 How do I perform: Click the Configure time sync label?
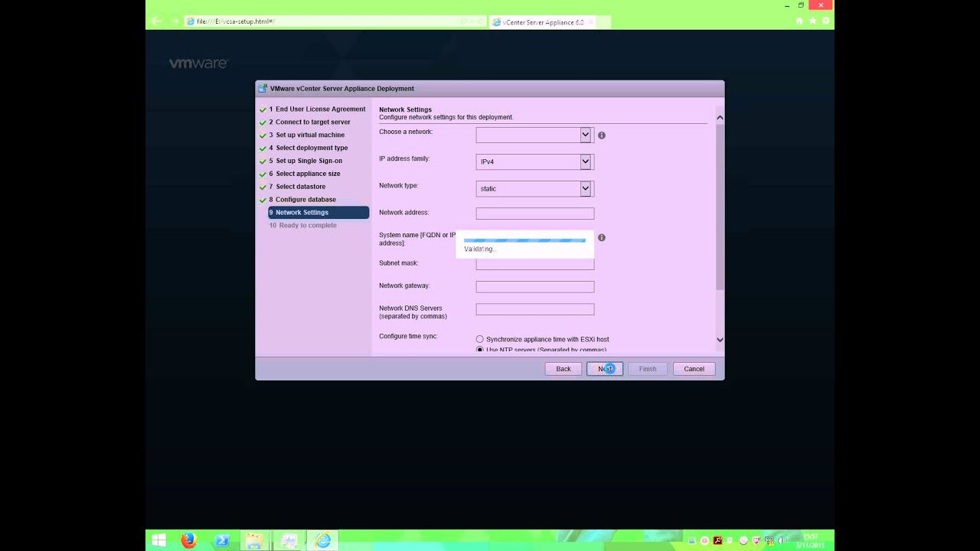pos(408,336)
